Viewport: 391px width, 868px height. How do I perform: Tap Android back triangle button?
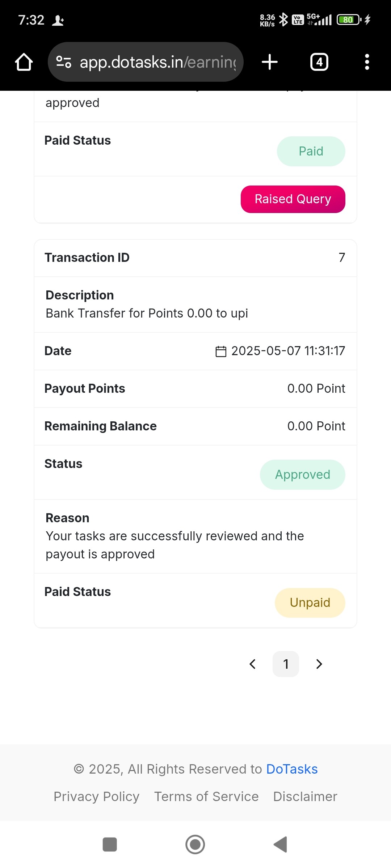(x=281, y=844)
